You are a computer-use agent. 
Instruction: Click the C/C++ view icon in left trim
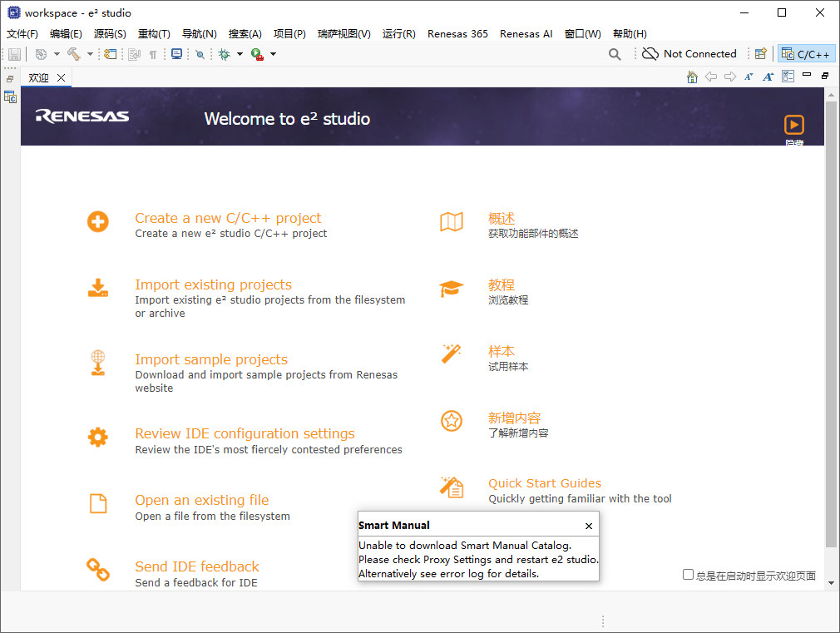coord(10,97)
